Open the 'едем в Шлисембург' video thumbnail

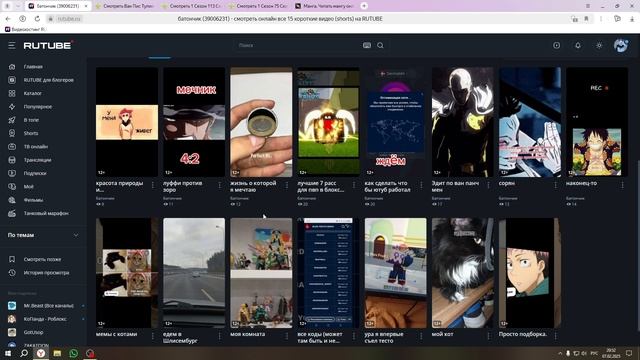[x=194, y=273]
